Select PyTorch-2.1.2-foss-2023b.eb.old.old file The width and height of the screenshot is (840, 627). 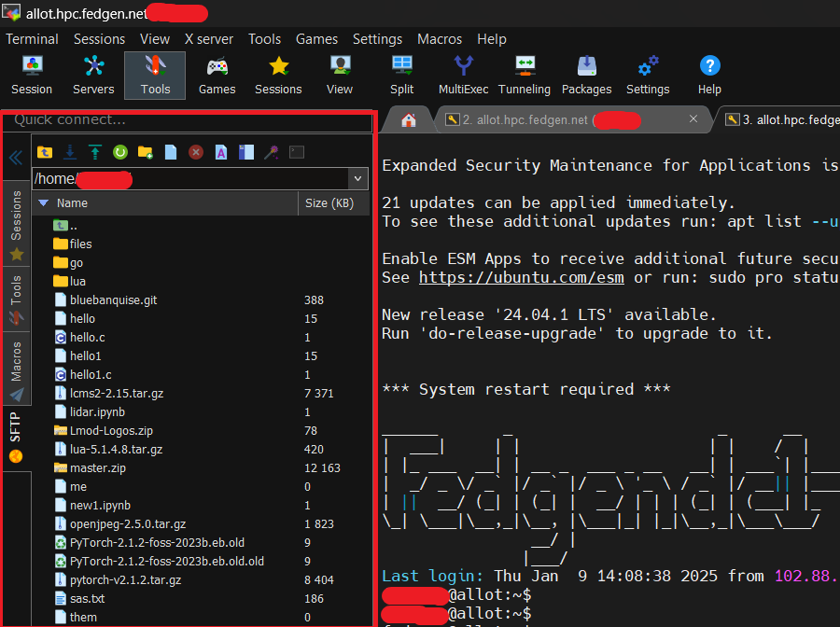pos(159,561)
